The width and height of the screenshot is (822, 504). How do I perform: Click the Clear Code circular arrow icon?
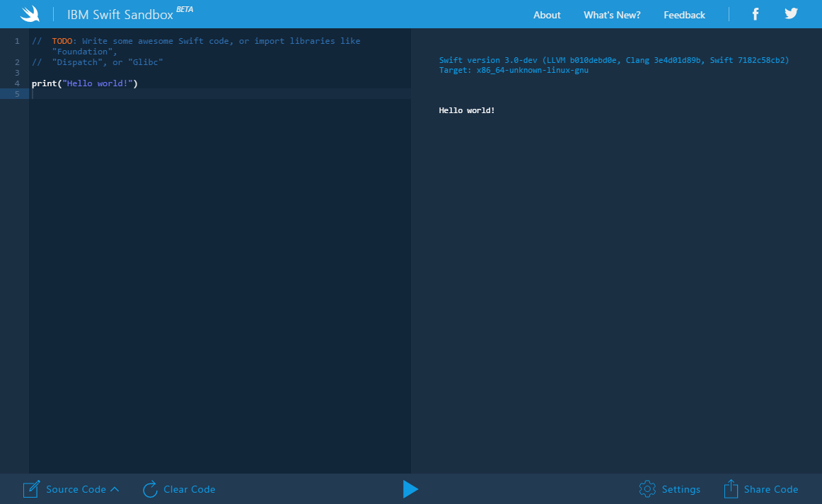[x=149, y=488]
